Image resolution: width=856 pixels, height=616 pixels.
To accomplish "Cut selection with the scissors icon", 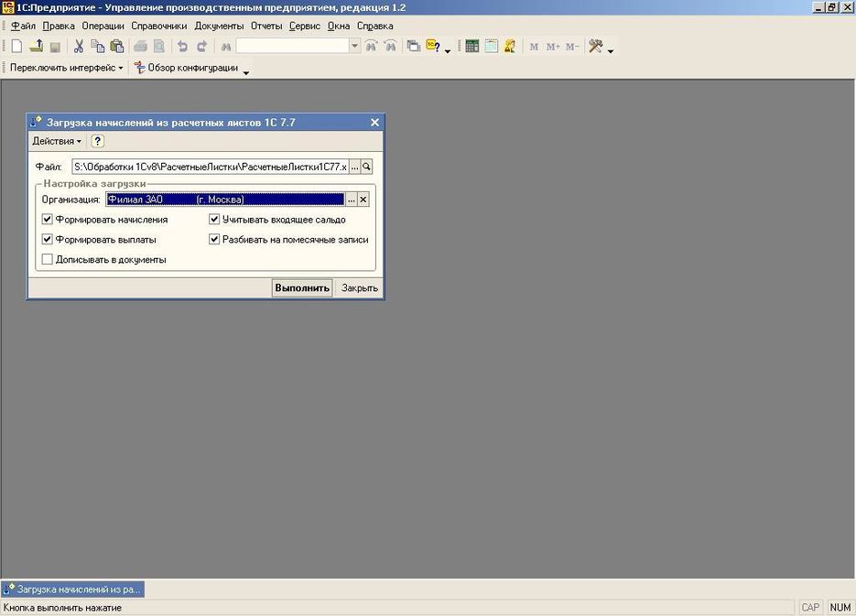I will coord(79,47).
